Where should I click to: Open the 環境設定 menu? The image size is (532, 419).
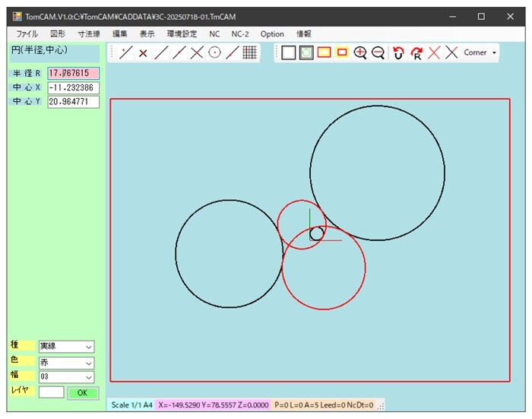(x=182, y=34)
